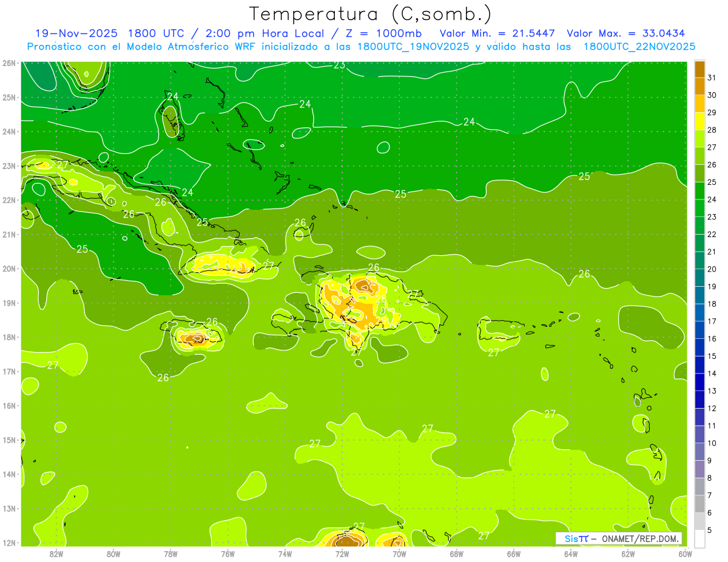Viewport: 728px width, 562px height.
Task: Click the '13' color bar scale label
Action: (712, 390)
